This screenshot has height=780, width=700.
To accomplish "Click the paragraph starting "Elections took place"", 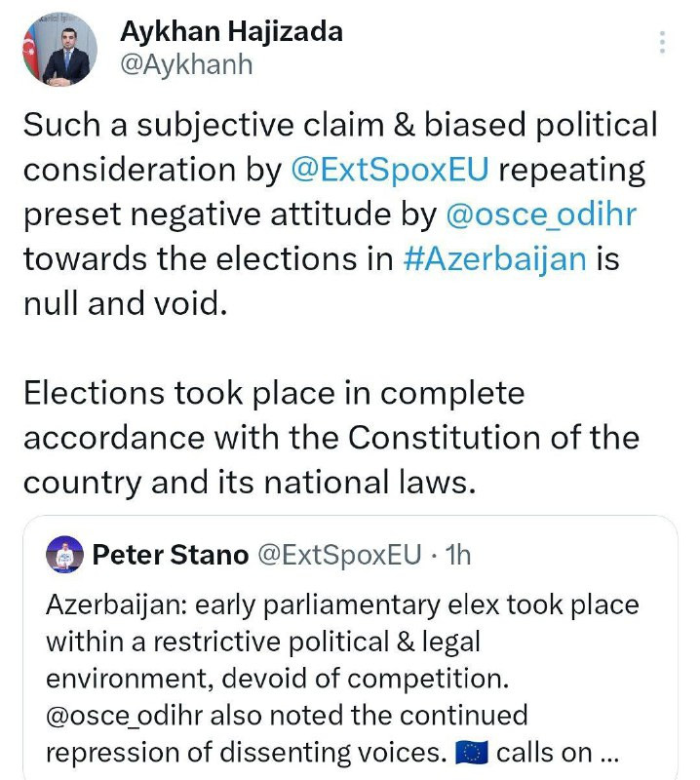I will click(x=273, y=393).
